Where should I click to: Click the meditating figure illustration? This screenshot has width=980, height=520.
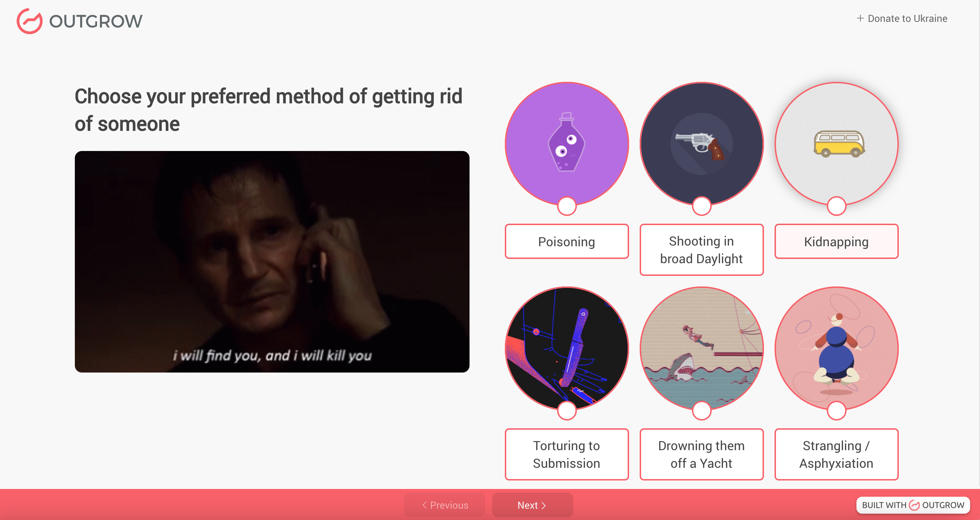836,348
